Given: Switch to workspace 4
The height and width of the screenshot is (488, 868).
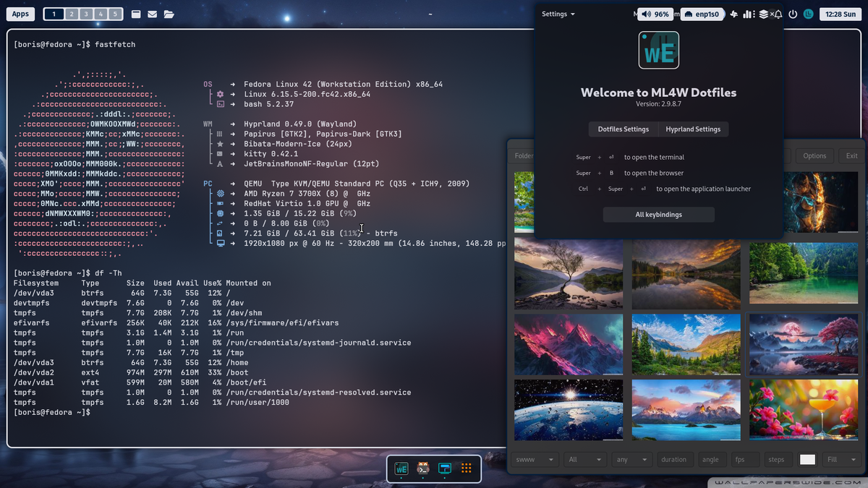Looking at the screenshot, I should (x=101, y=14).
